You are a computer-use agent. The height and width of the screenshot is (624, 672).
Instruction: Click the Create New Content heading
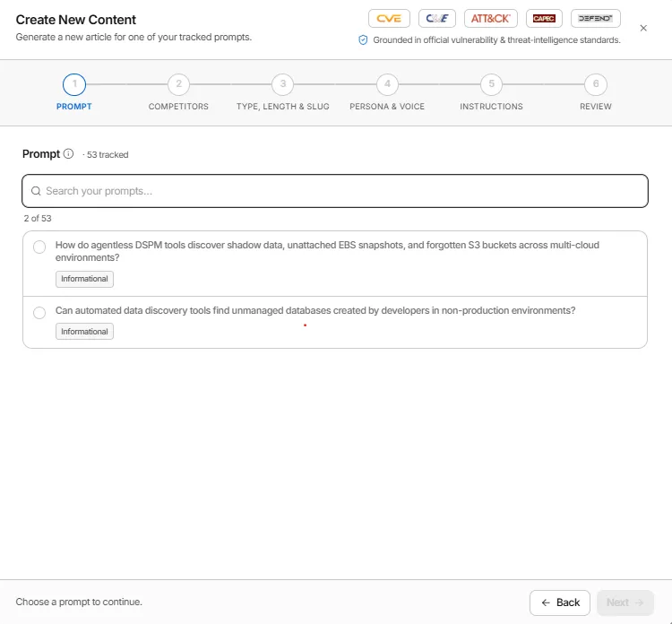pyautogui.click(x=76, y=20)
